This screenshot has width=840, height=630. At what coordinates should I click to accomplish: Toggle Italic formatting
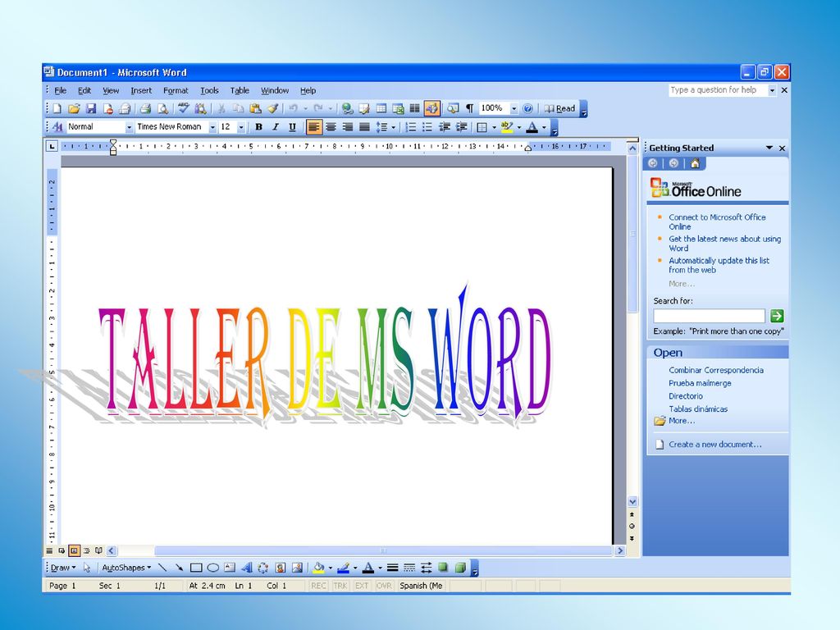tap(276, 127)
